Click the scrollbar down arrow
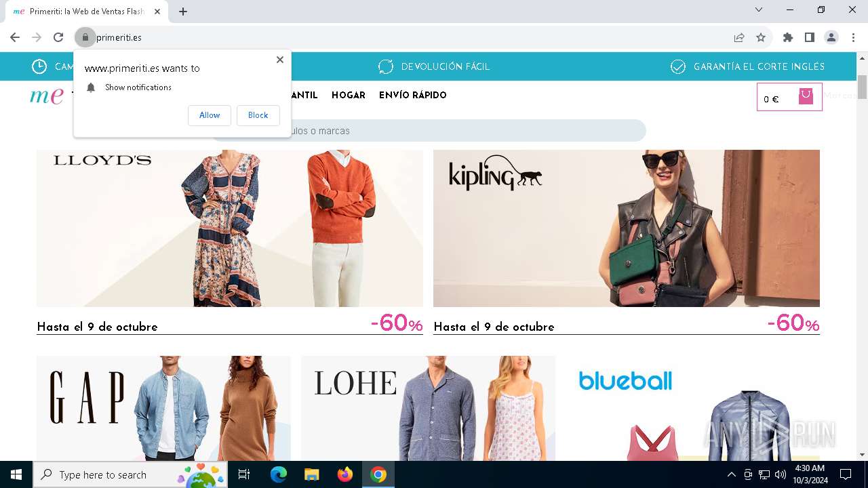This screenshot has height=488, width=868. pyautogui.click(x=862, y=455)
